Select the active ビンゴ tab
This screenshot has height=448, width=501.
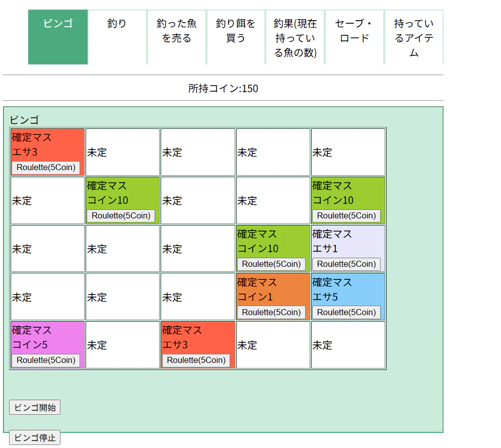point(57,23)
